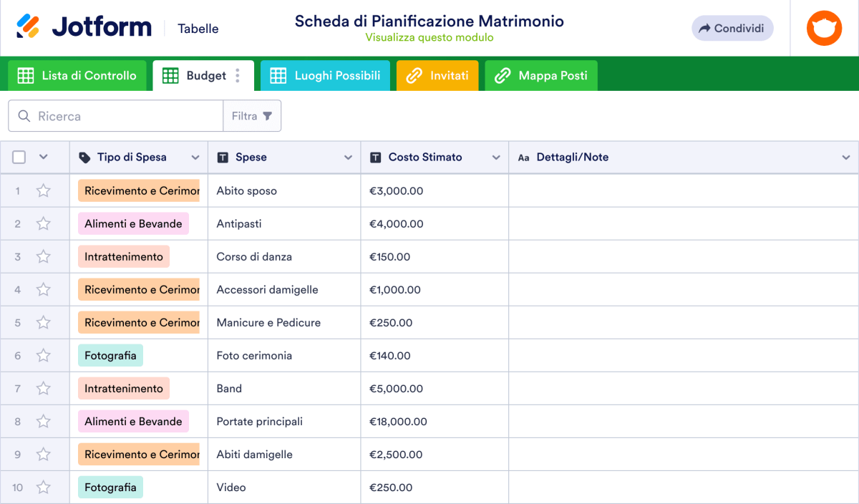Click the link icon on Mappa Posti tab

[503, 75]
